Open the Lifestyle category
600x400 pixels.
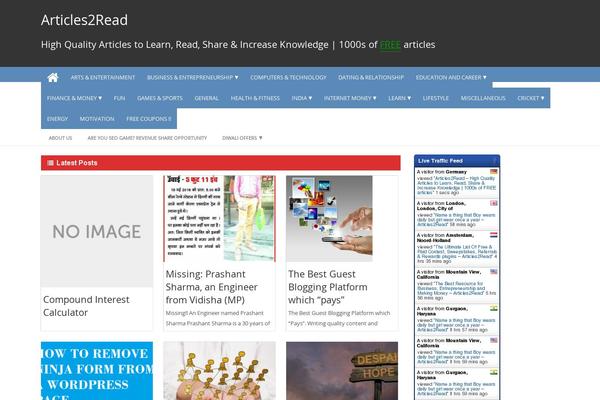pos(435,98)
